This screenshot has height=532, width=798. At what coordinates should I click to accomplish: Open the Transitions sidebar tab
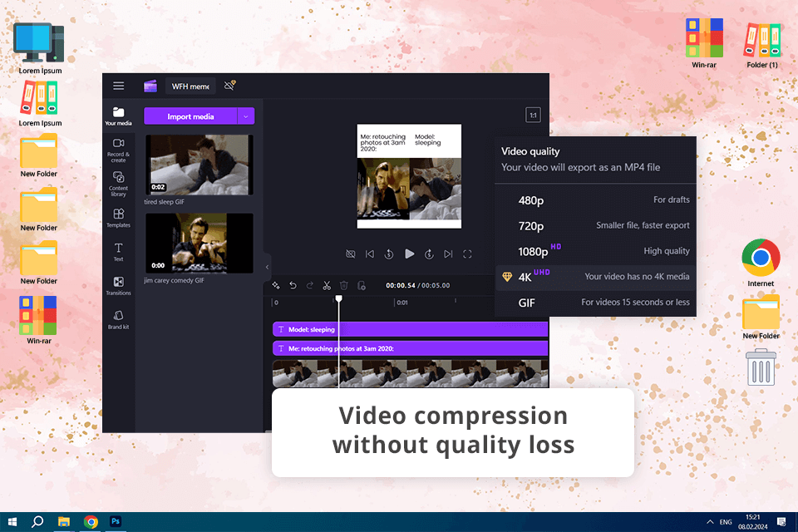coord(119,286)
